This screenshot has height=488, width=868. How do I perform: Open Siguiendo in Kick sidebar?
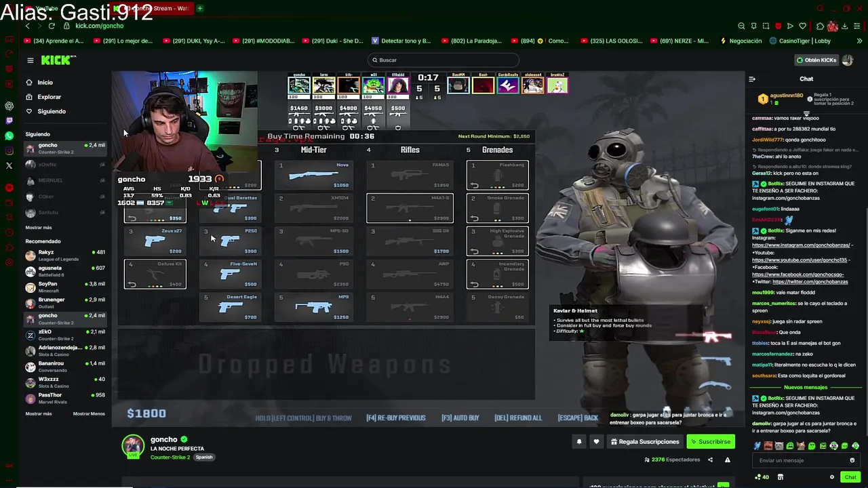(52, 111)
